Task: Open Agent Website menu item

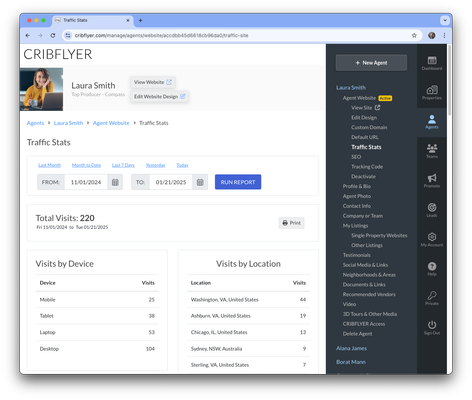Action: click(359, 98)
